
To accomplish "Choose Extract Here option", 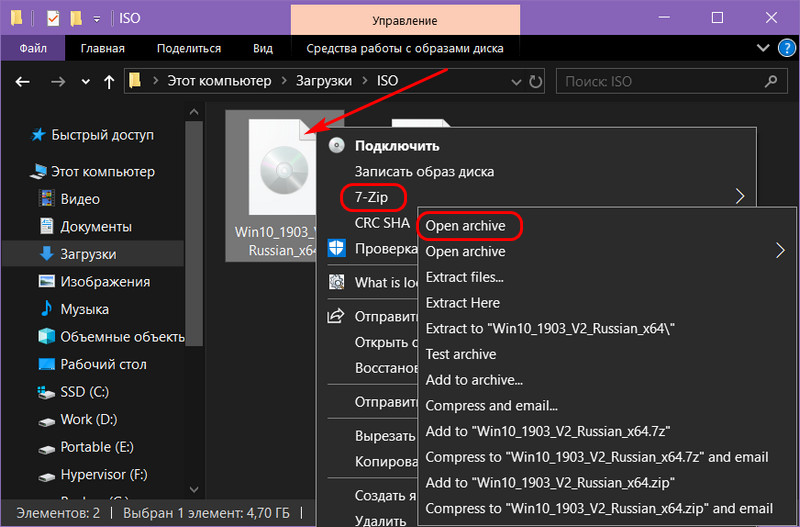I will pyautogui.click(x=462, y=303).
